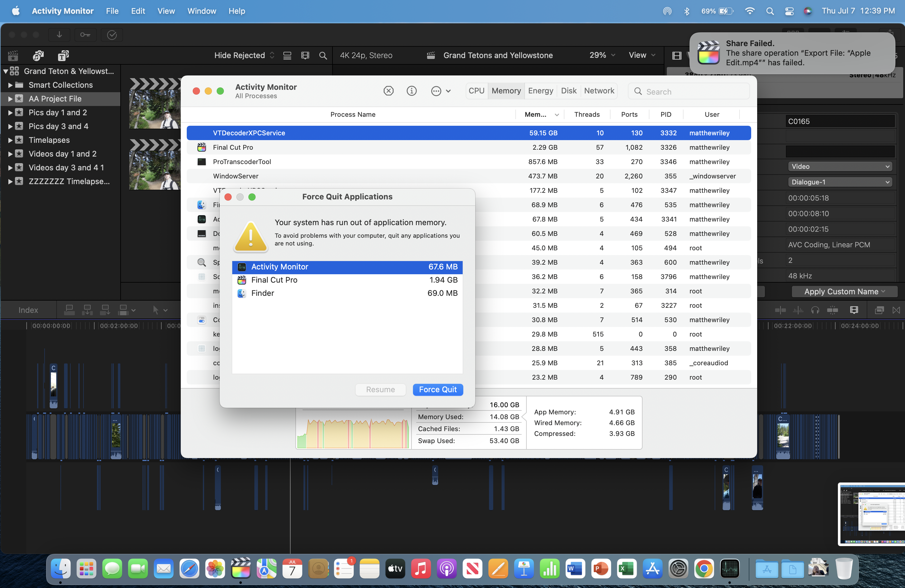The height and width of the screenshot is (588, 905).
Task: Switch to the CPU tab
Action: pyautogui.click(x=476, y=91)
